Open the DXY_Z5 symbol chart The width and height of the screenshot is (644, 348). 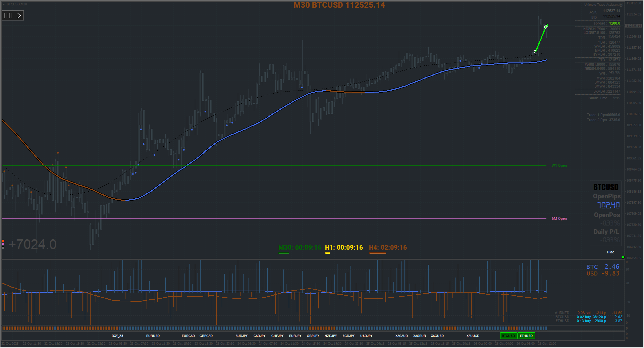coord(117,336)
